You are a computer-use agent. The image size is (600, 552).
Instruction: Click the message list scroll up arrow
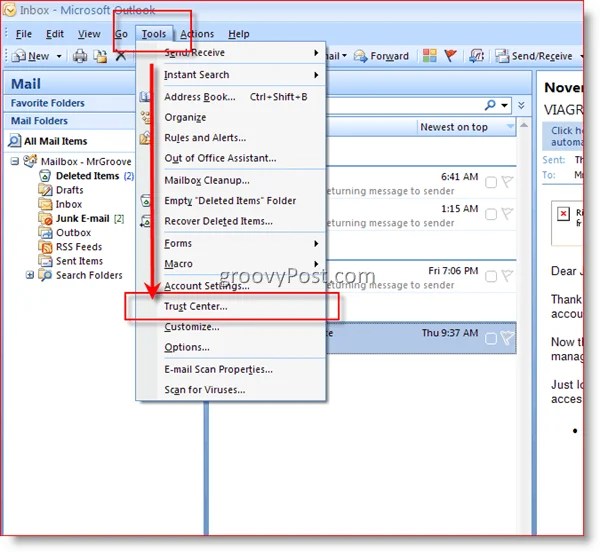coord(524,125)
